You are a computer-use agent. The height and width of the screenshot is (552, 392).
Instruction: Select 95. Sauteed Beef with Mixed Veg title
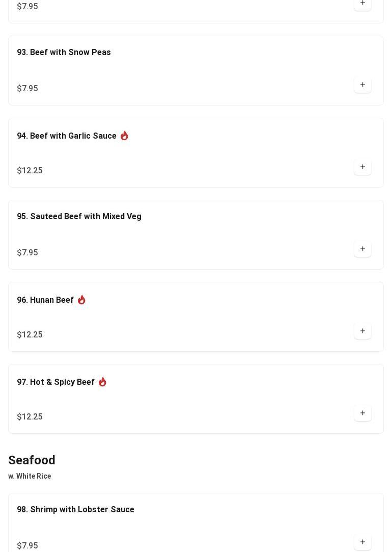[79, 217]
